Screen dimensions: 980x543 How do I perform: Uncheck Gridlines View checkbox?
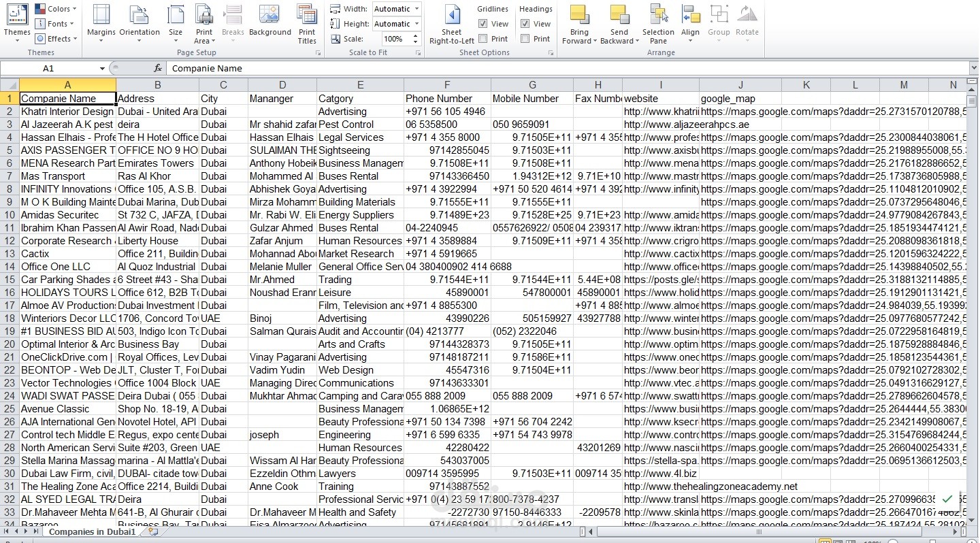483,24
